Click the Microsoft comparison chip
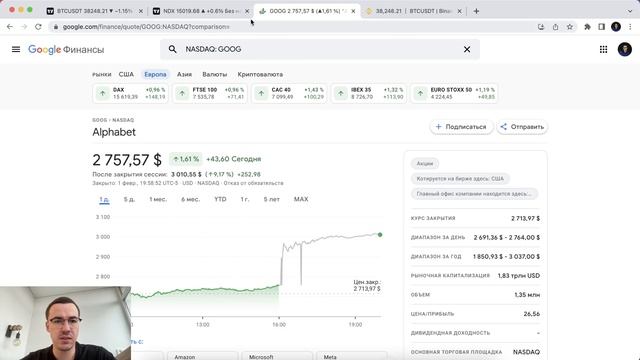This screenshot has height=360, width=640. tap(277, 356)
